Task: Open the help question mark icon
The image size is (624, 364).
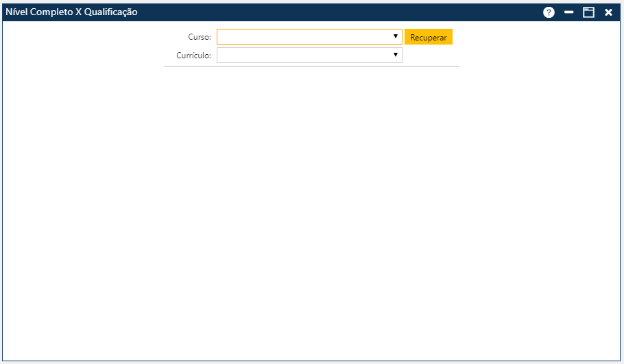Action: coord(549,12)
